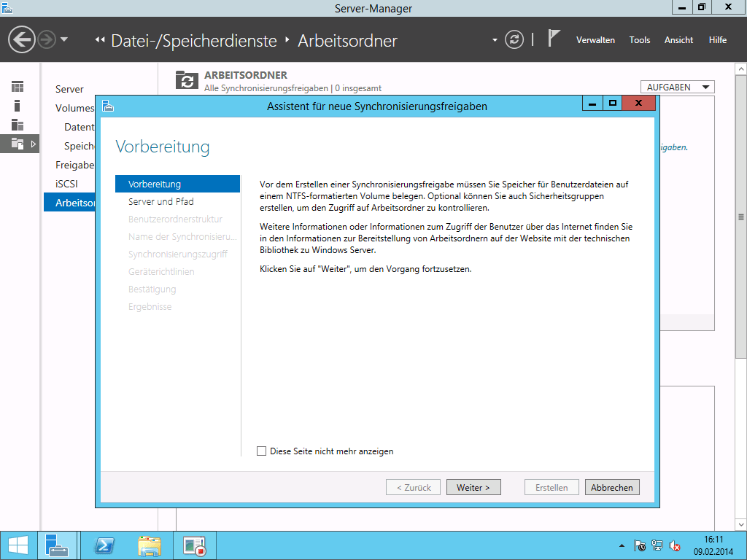Open the Tools menu
The width and height of the screenshot is (747, 560).
[639, 40]
